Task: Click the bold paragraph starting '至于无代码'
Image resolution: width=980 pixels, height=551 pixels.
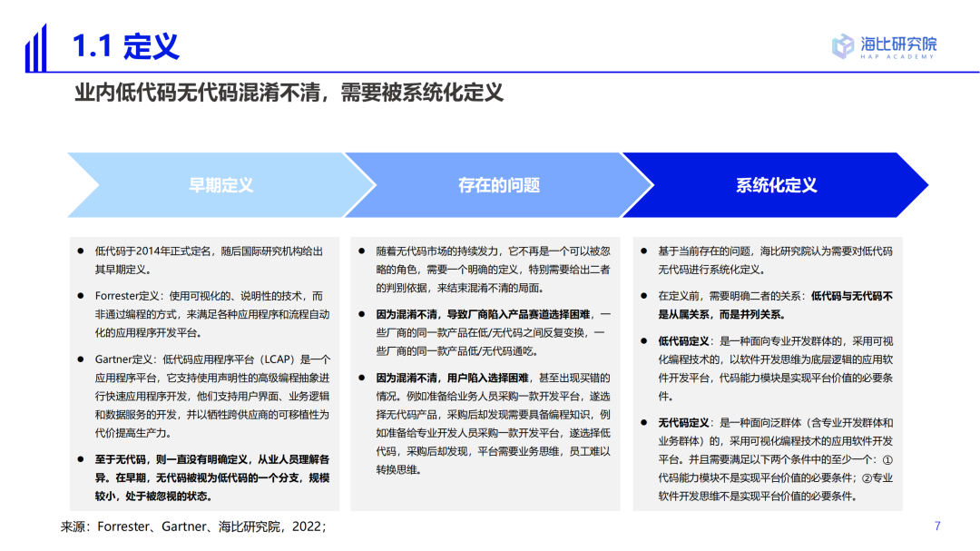Action: [x=211, y=477]
